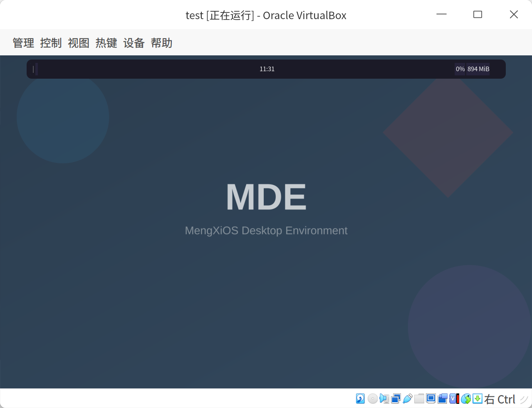Click the CPU virtualization chip icon
Image resolution: width=532 pixels, height=408 pixels.
[x=454, y=399]
